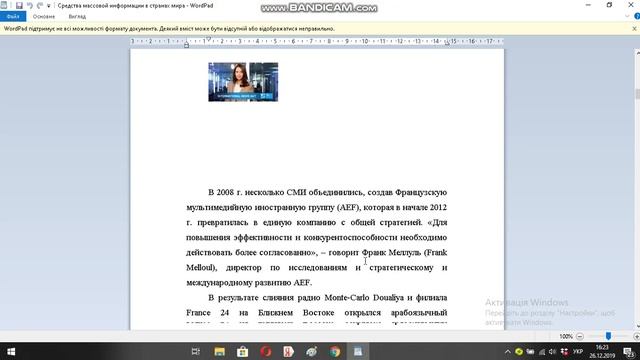Click the Dropbox tray icon

(564, 351)
